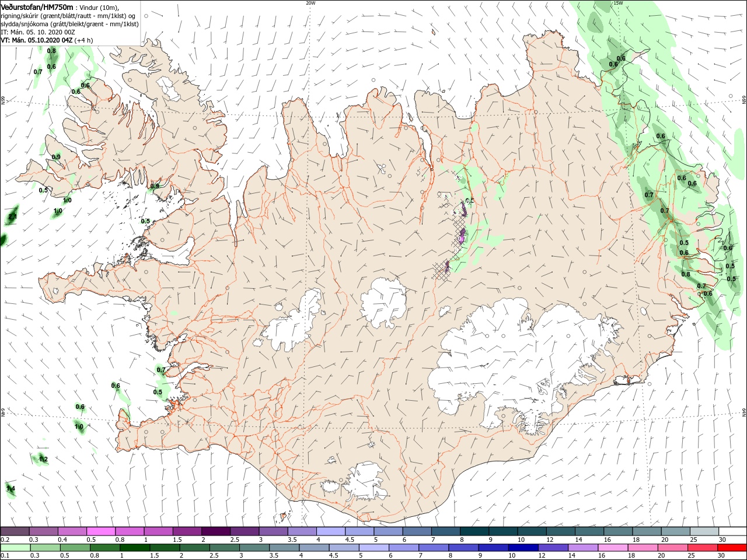The width and height of the screenshot is (747, 560).
Task: Click the Veðurstofan/HM750m title text
Action: coord(37,7)
